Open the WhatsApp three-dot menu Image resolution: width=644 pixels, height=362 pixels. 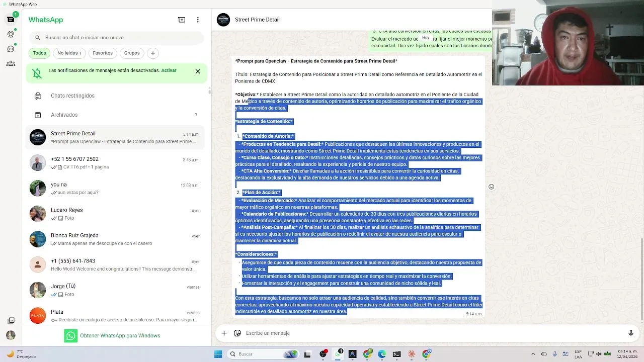pyautogui.click(x=198, y=20)
